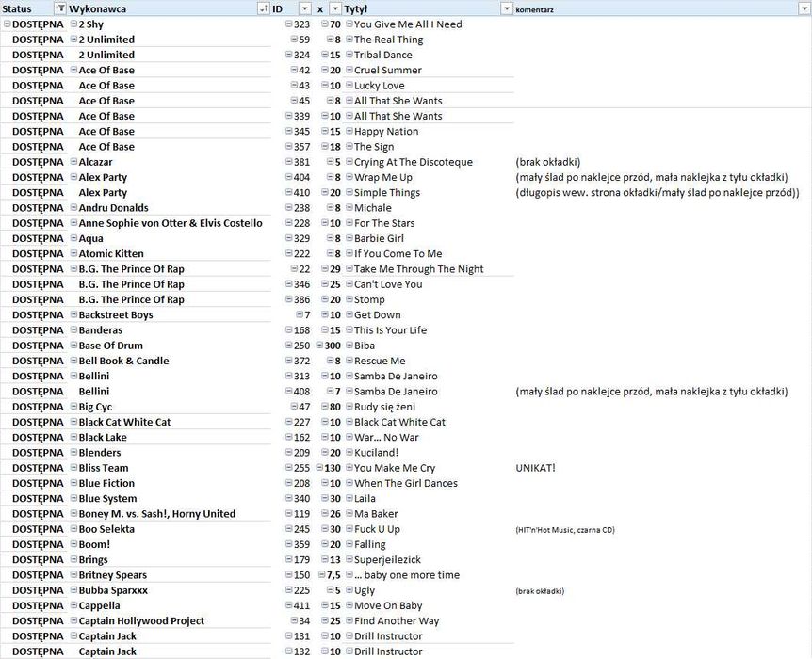812x659 pixels.
Task: Collapse the Rudy się żeni title group
Action: [x=349, y=407]
